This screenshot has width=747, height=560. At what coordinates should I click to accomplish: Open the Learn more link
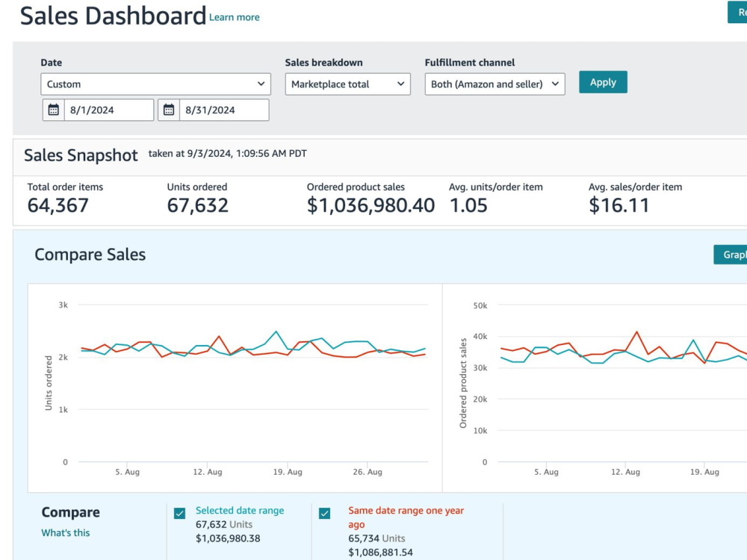[235, 17]
